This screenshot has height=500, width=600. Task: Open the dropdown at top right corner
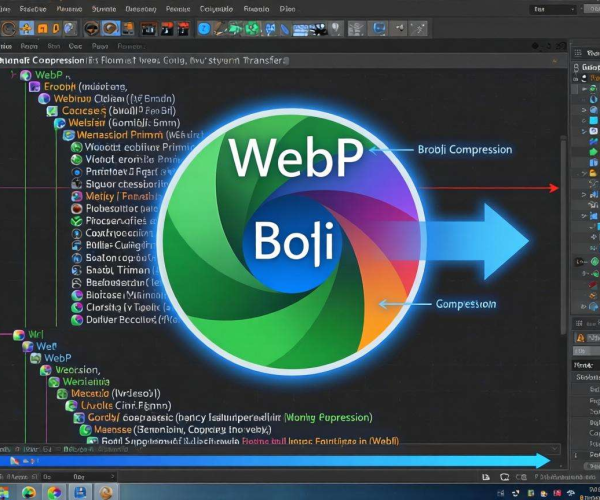[x=553, y=10]
